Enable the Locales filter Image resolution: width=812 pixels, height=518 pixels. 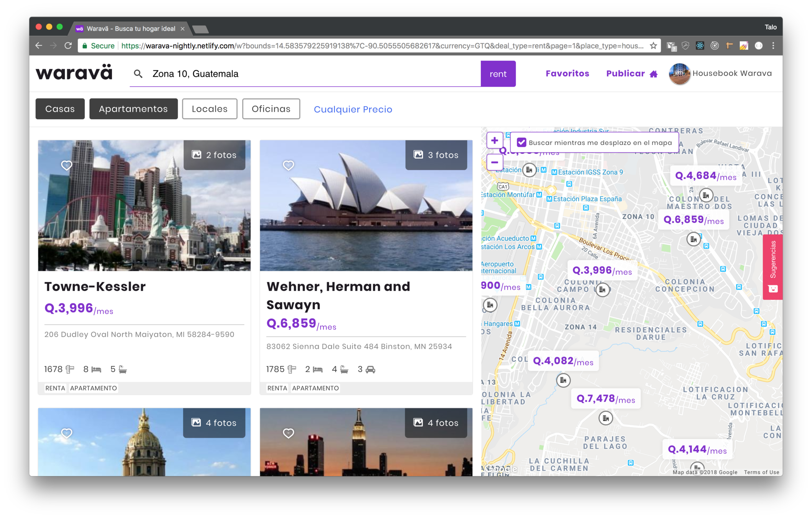point(210,109)
